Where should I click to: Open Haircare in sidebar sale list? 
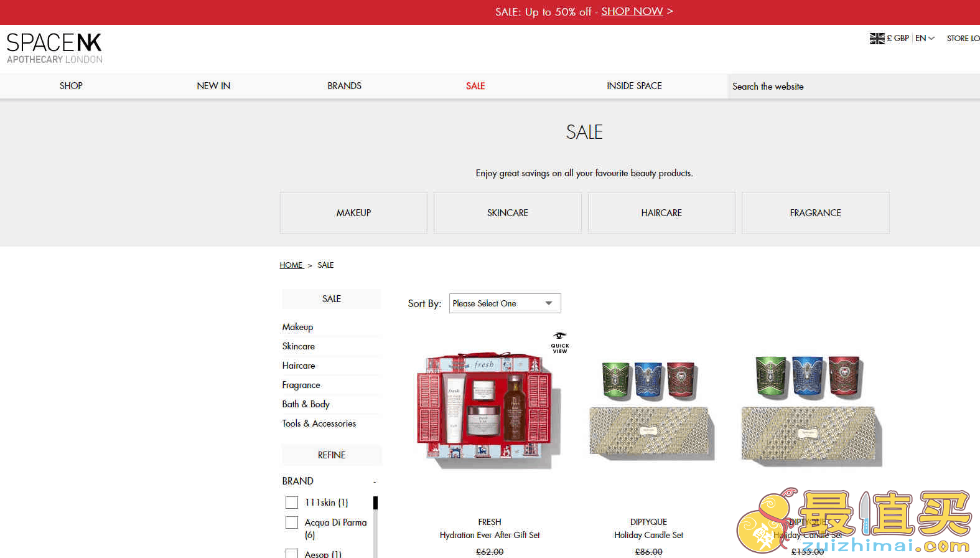pos(299,366)
